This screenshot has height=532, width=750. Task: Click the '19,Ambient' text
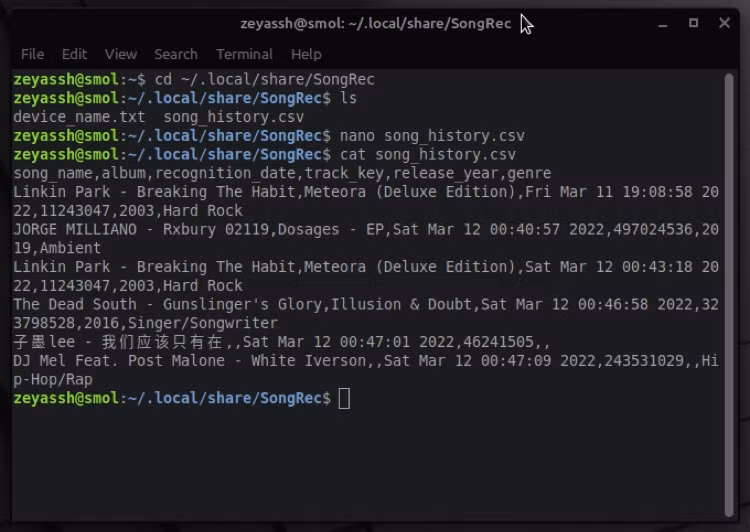(57, 248)
